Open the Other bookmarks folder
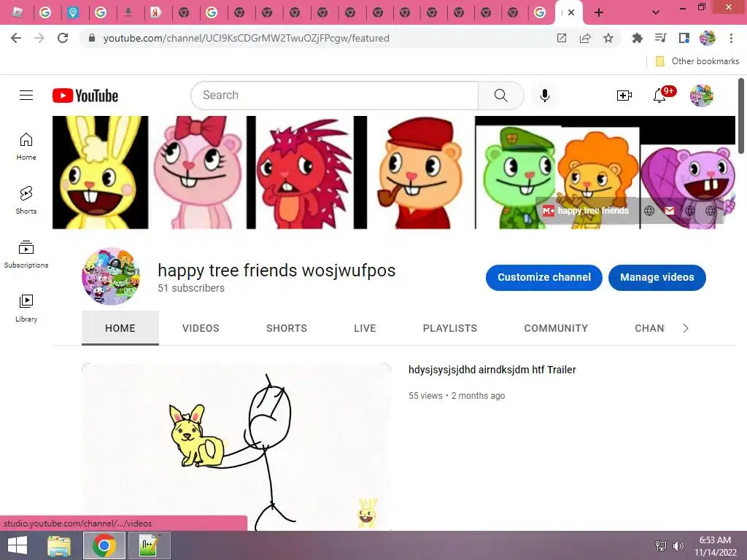 pos(697,61)
